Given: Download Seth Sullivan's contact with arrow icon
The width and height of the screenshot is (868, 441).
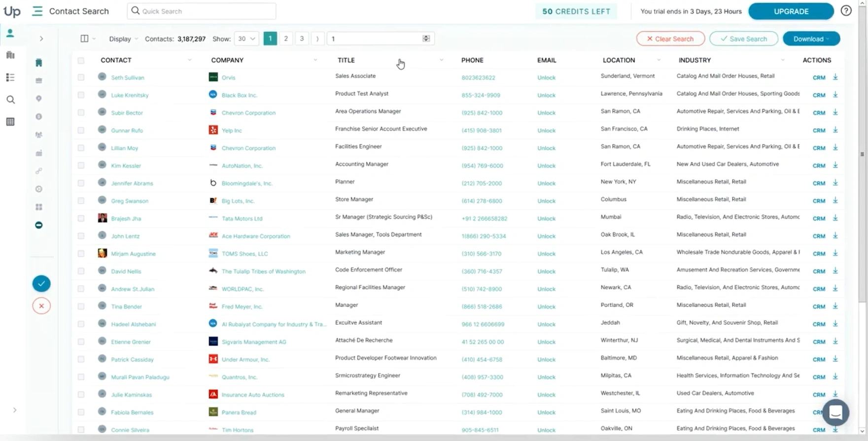Looking at the screenshot, I should pos(835,77).
